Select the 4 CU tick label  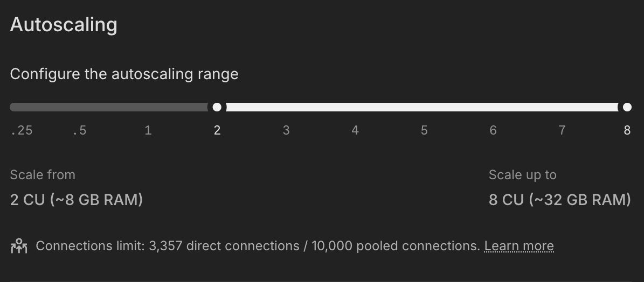[x=355, y=130]
